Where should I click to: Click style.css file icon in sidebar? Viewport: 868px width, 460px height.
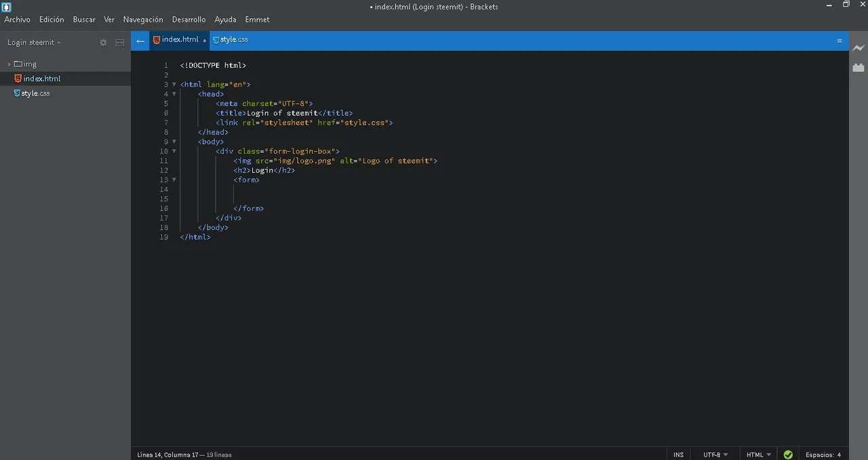pyautogui.click(x=17, y=93)
